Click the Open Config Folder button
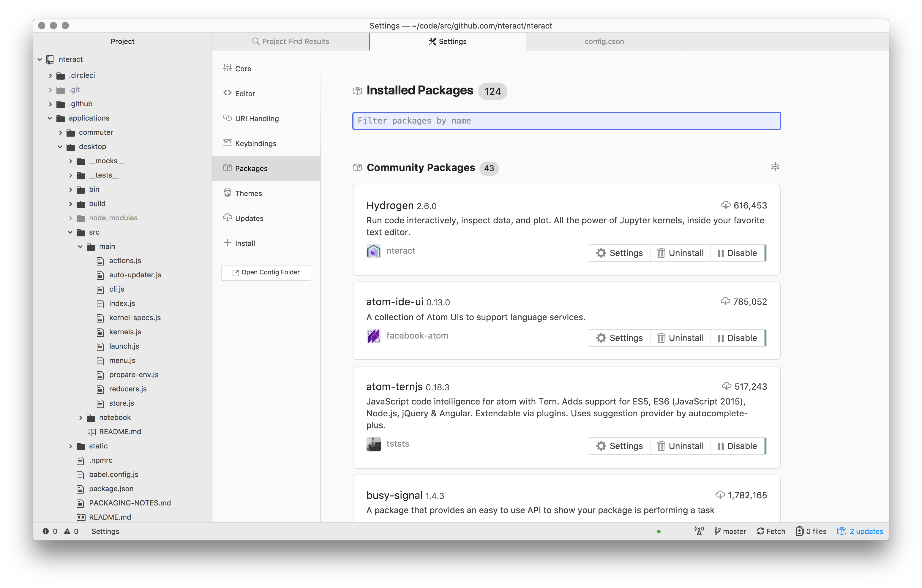This screenshot has height=588, width=922. tap(266, 272)
